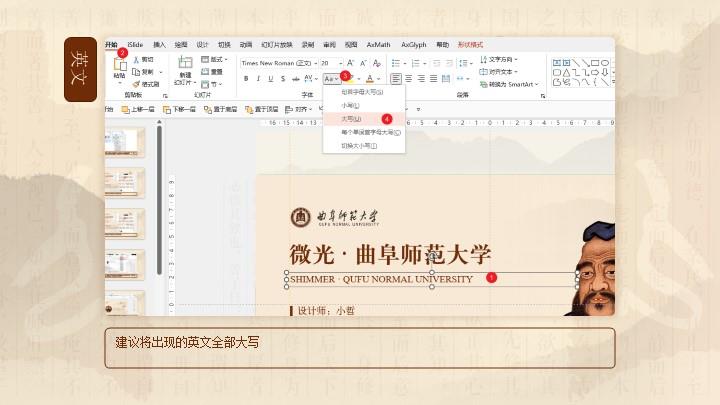Open the clipboard group dialog launcher
The height and width of the screenshot is (405, 720).
tap(165, 96)
